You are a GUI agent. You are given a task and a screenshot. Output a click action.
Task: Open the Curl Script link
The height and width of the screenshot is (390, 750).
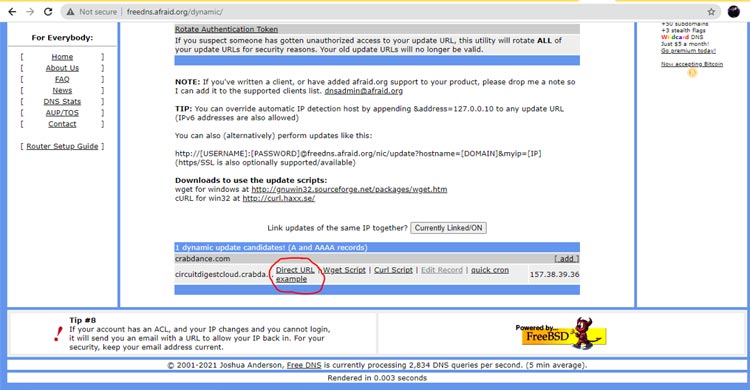[x=393, y=270]
